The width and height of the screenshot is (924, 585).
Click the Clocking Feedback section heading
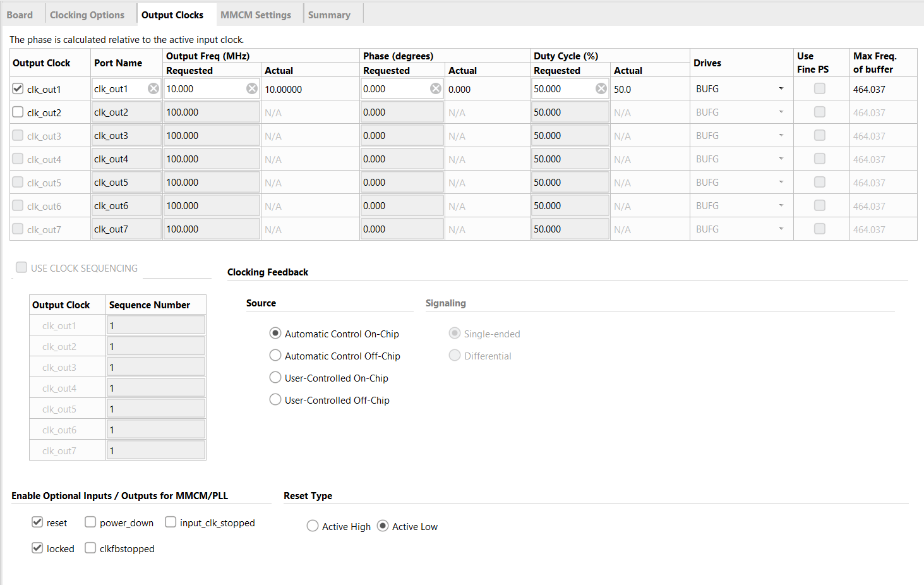[x=268, y=272]
